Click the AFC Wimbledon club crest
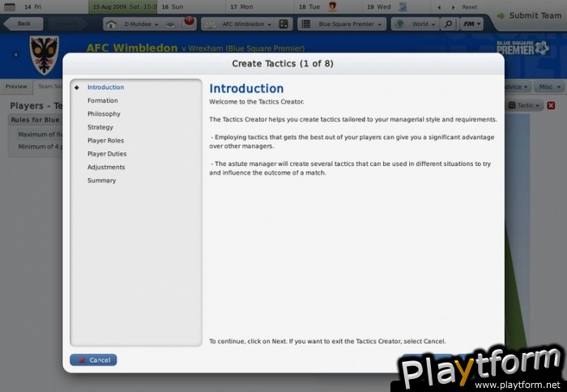The width and height of the screenshot is (567, 392). point(44,55)
